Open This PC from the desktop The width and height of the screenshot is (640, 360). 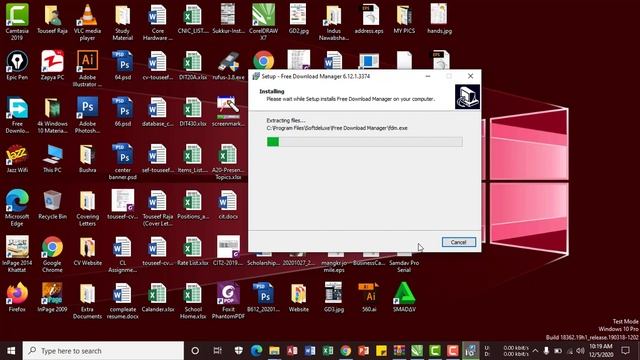pos(52,158)
